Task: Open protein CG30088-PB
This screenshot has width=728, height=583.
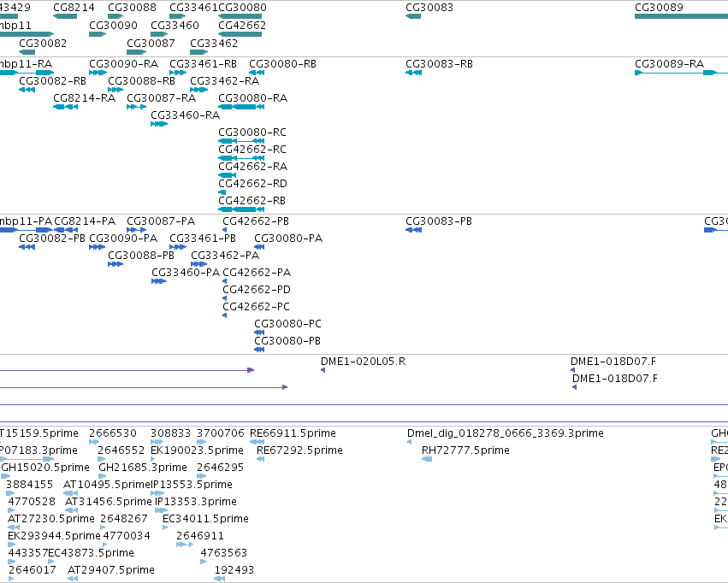Action: (141, 256)
